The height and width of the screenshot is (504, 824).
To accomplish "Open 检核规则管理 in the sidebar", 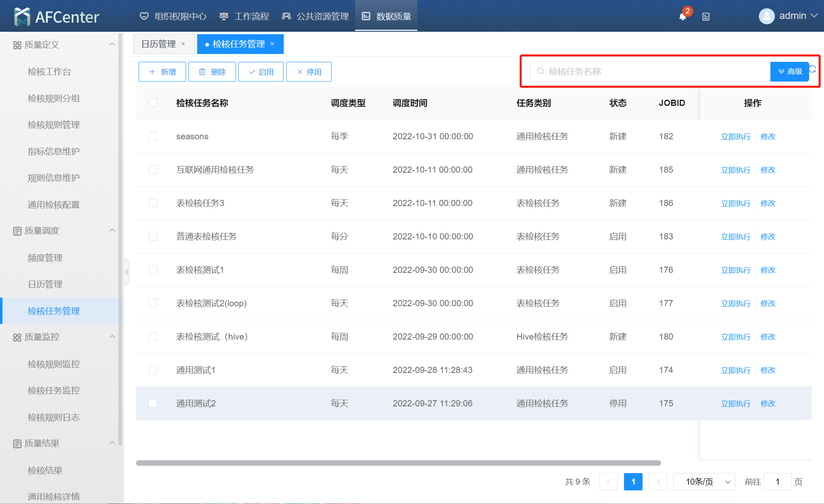I will (x=54, y=125).
